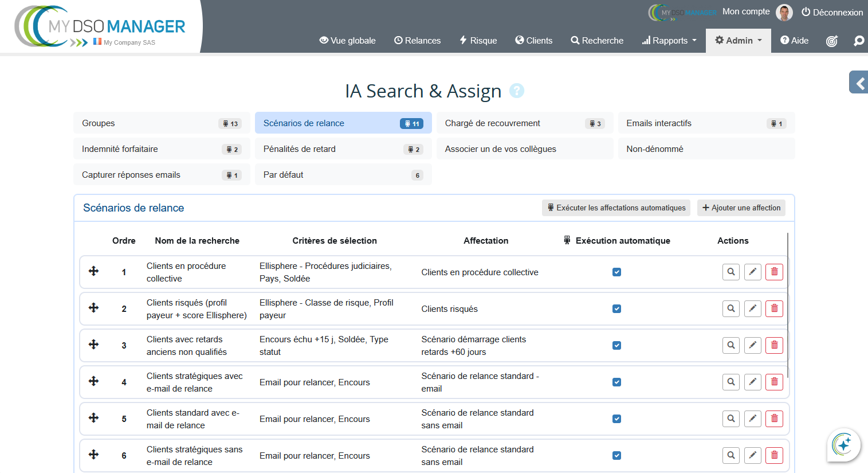Select the move handle of rule order 4
Screen dimensions: 868x473
(x=93, y=382)
